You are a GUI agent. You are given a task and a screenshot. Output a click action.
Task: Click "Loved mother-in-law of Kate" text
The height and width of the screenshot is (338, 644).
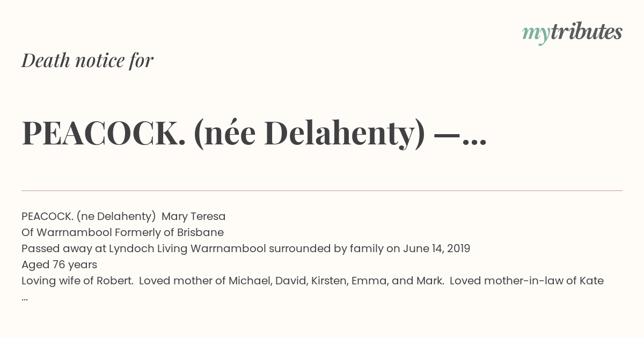pyautogui.click(x=526, y=281)
